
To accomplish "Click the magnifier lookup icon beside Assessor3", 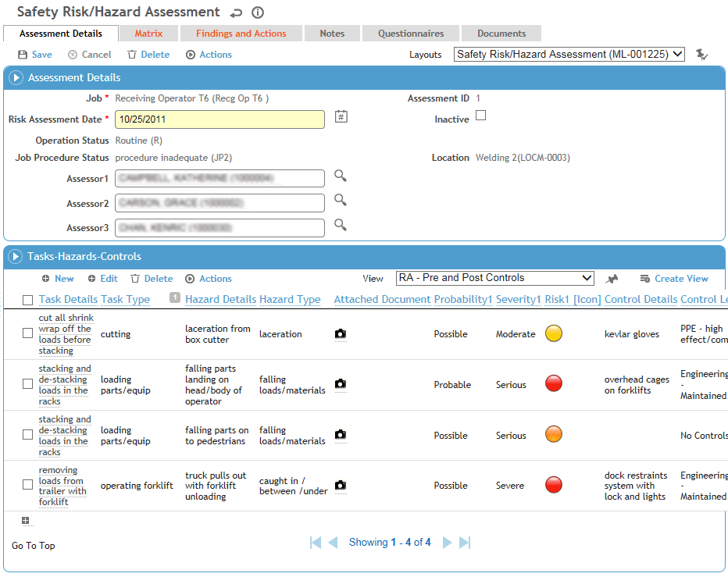I will click(341, 225).
